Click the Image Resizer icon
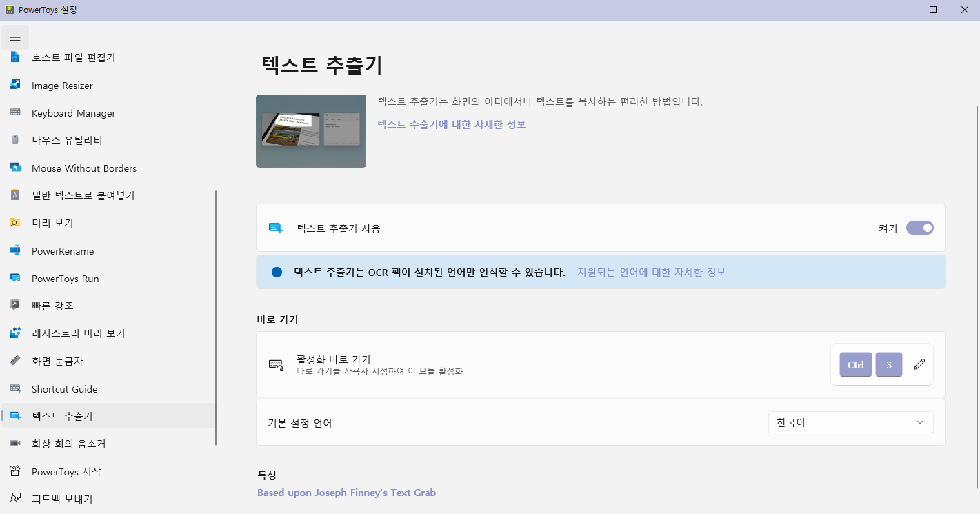The height and width of the screenshot is (514, 980). pyautogui.click(x=15, y=86)
